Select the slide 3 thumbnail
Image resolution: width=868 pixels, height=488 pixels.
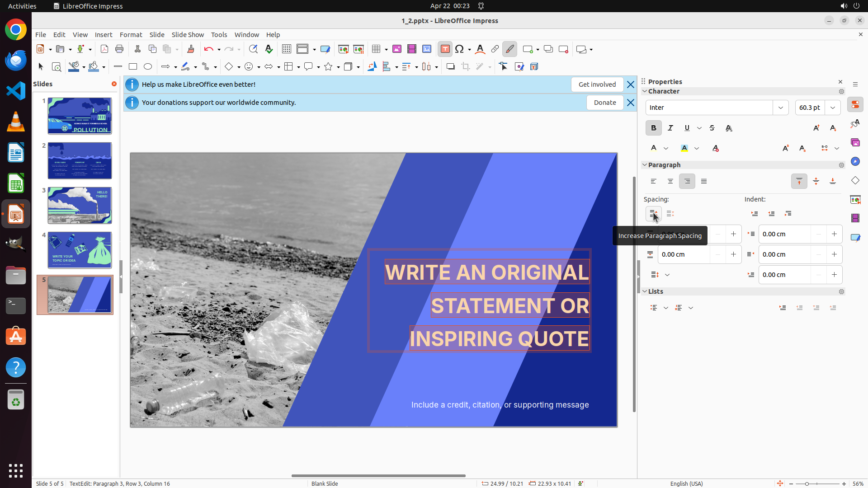(80, 206)
